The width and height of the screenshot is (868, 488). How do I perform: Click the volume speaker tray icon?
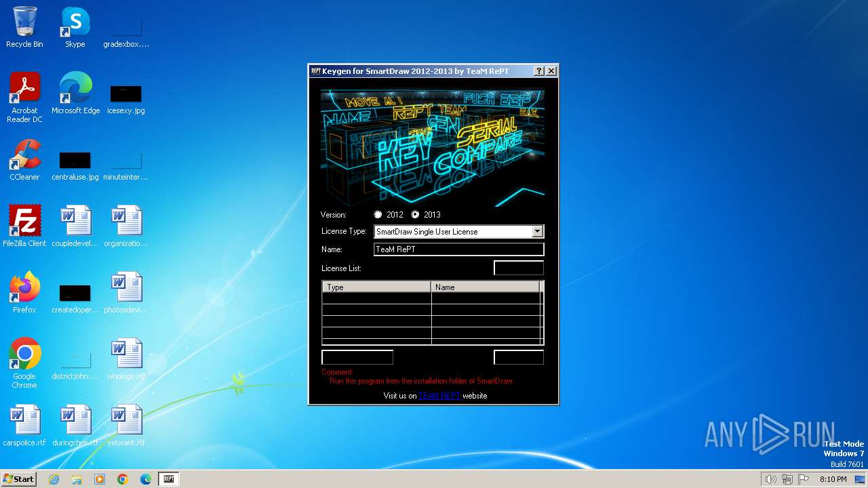pos(770,479)
